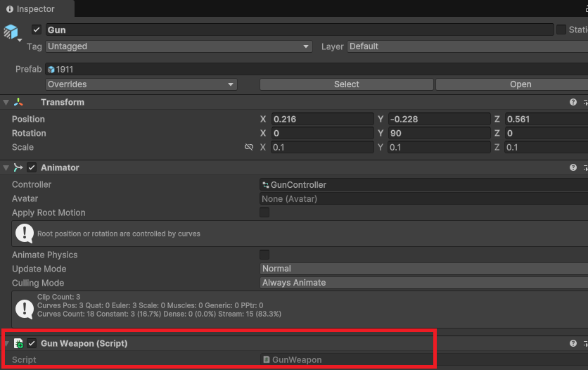This screenshot has width=588, height=370.
Task: Open the Layer dropdown showing Default
Action: point(467,46)
